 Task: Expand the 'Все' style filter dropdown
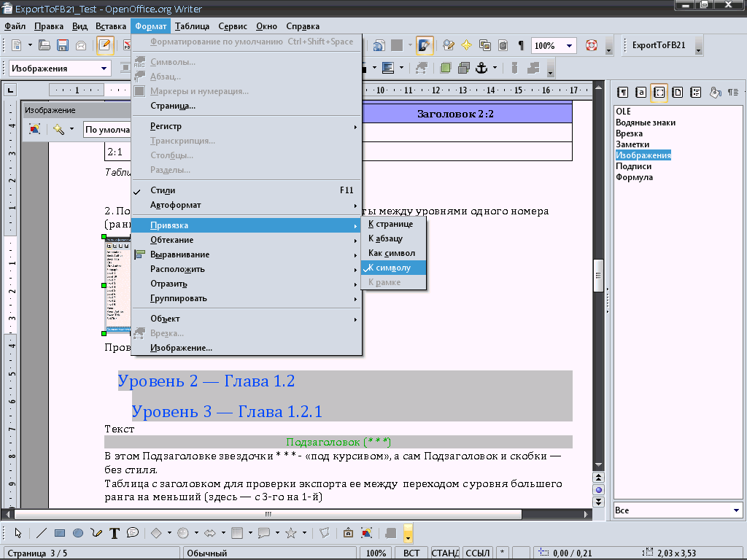pos(736,510)
